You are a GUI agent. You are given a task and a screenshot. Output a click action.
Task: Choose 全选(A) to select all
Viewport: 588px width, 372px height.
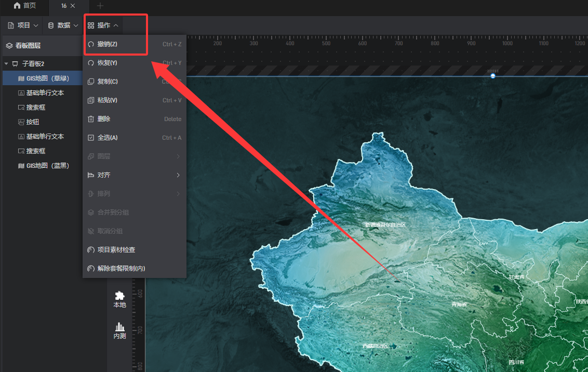click(x=134, y=138)
